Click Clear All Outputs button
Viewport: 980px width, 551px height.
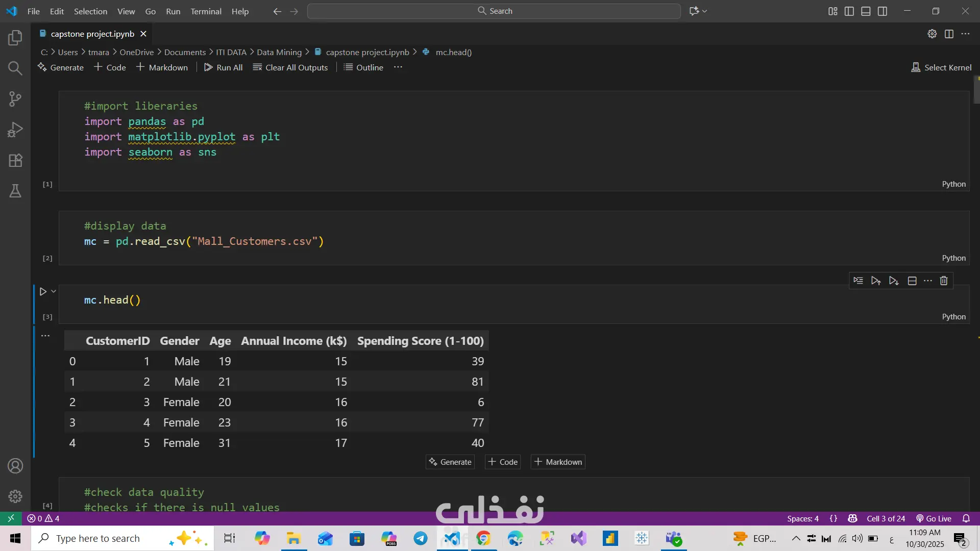tap(290, 67)
